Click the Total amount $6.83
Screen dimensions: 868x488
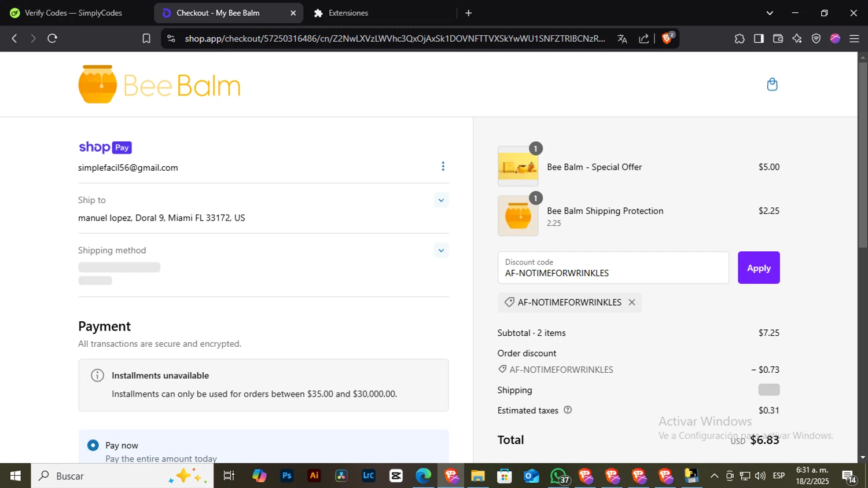[764, 440]
